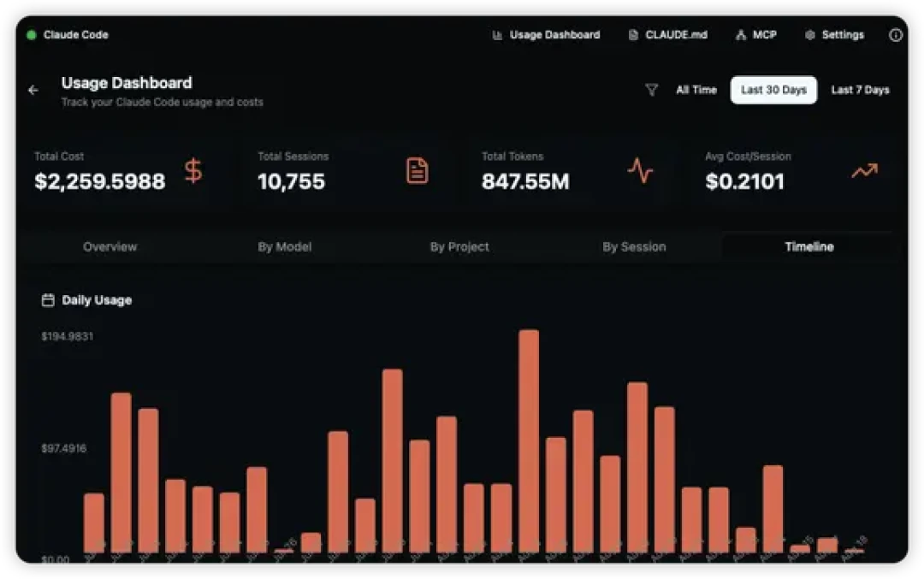924x579 pixels.
Task: Click the Usage Dashboard page heading
Action: point(127,83)
